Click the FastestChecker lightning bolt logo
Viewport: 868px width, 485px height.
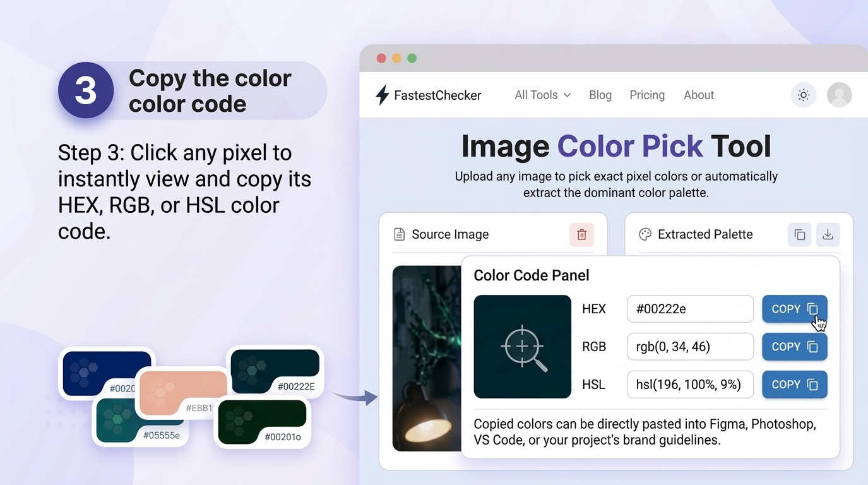coord(382,95)
